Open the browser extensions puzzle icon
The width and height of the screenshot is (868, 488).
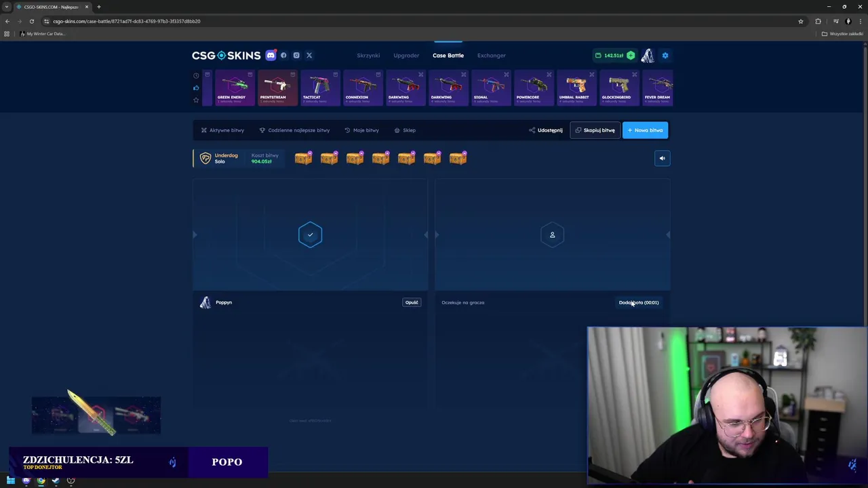click(818, 21)
